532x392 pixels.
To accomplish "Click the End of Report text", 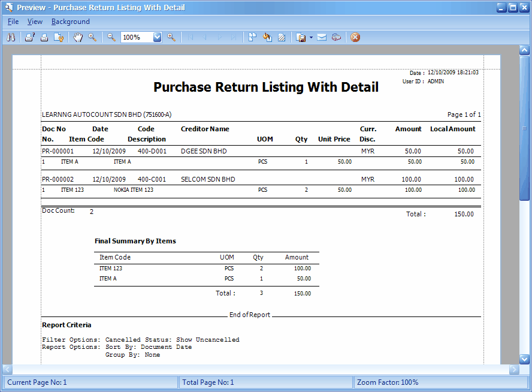I will tap(250, 315).
